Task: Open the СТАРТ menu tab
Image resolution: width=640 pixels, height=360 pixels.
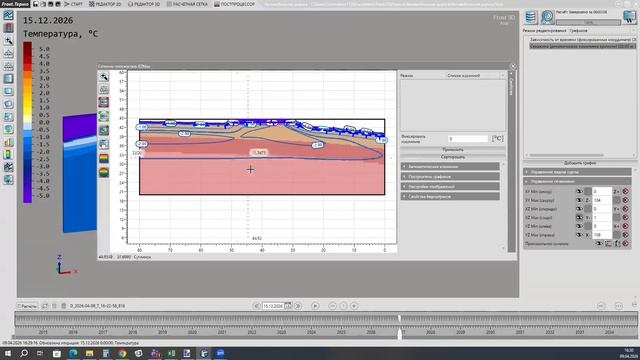Action: click(x=73, y=4)
